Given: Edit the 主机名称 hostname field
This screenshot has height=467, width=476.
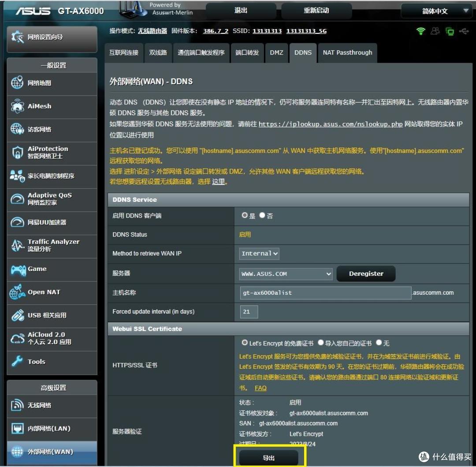Looking at the screenshot, I should click(325, 293).
